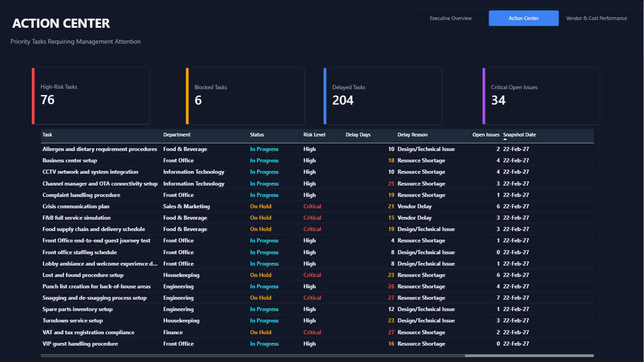The image size is (644, 362).
Task: Select 'Crisis communication plan' task
Action: pos(76,206)
